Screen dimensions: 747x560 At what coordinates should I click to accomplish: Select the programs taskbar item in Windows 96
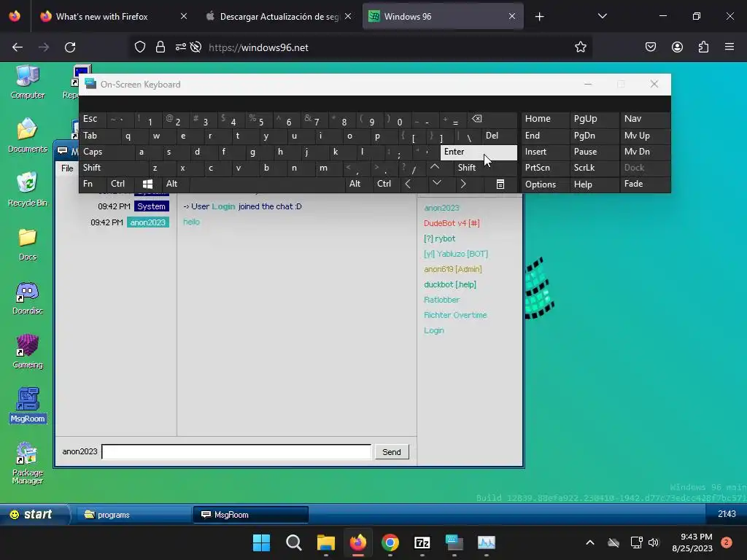point(134,515)
